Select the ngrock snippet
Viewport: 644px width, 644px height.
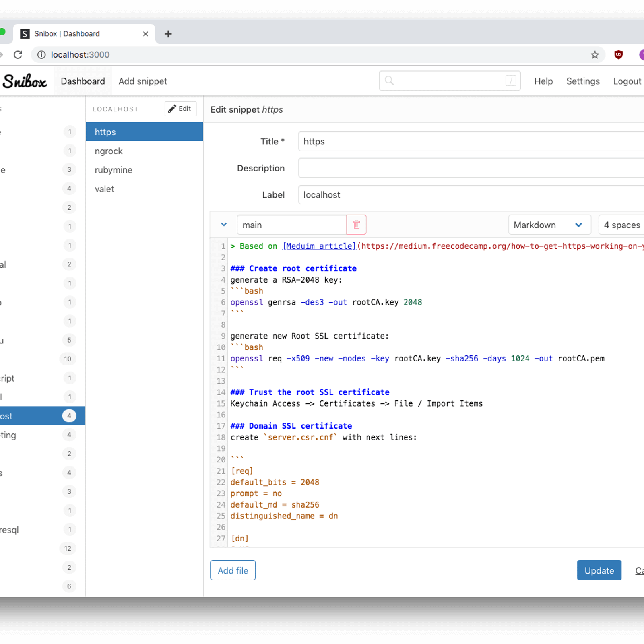(144, 151)
